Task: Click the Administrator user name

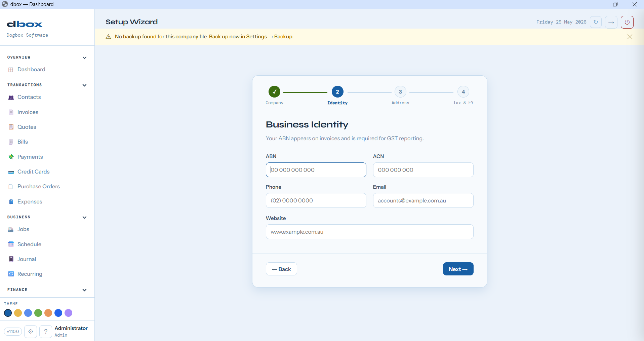Action: coord(71,328)
